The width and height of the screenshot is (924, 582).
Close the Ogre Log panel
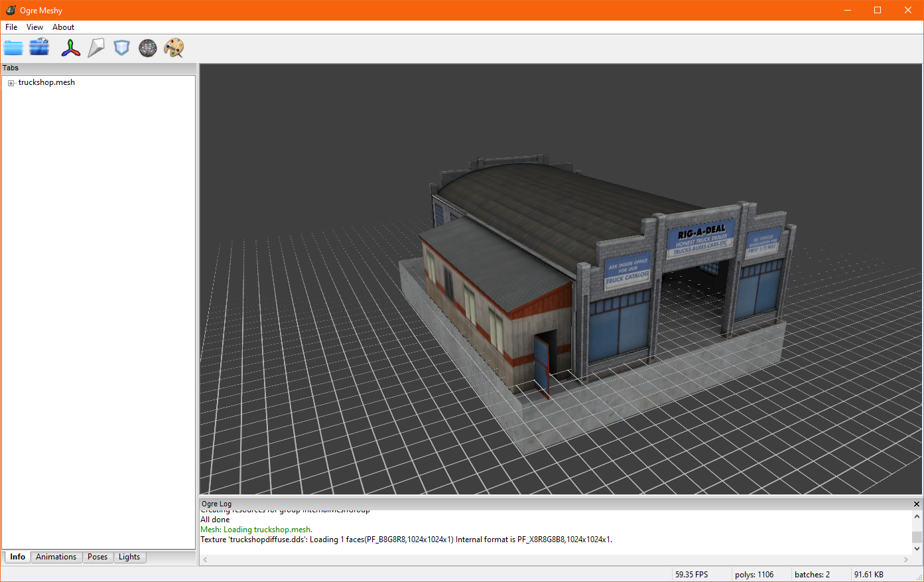[917, 504]
